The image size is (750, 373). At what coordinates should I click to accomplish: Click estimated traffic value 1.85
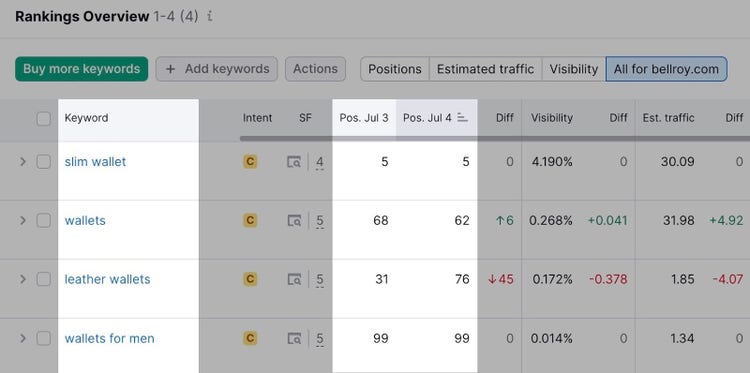[x=682, y=279]
